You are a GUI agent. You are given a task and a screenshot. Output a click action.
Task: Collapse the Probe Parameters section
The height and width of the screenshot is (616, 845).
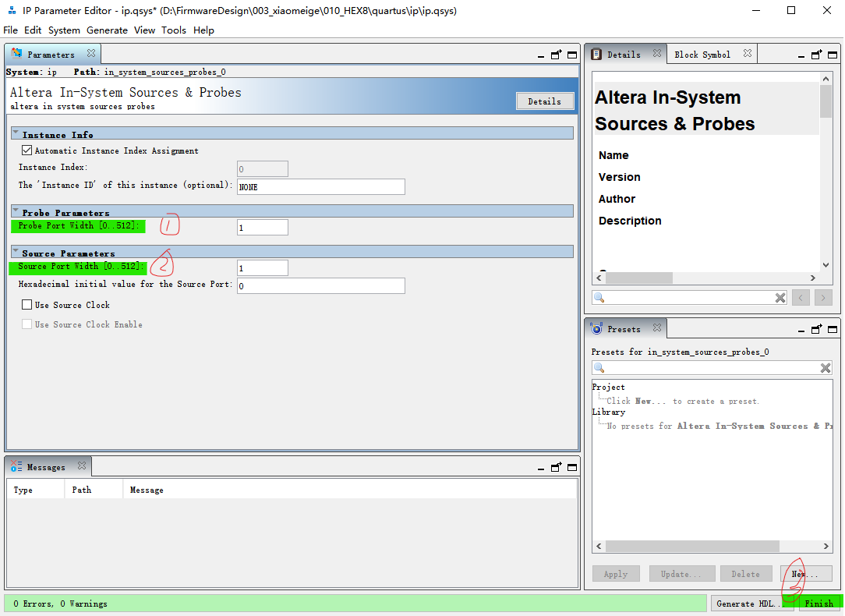(x=16, y=211)
